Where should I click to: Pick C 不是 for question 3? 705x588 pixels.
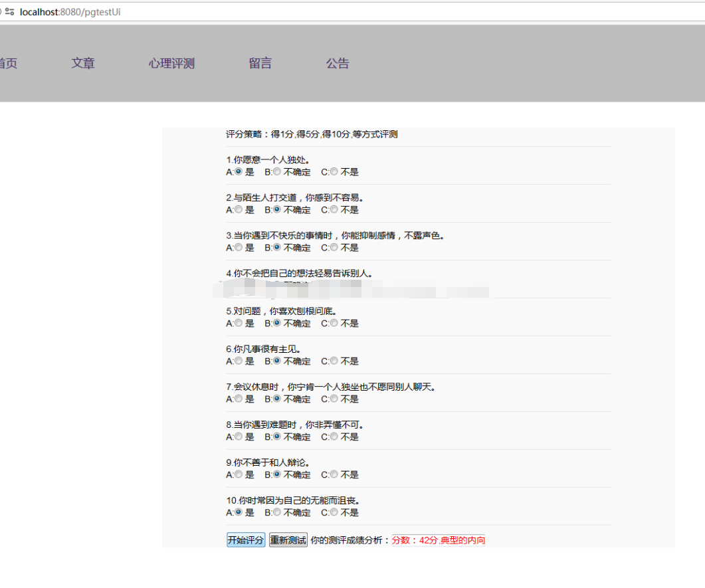(334, 247)
